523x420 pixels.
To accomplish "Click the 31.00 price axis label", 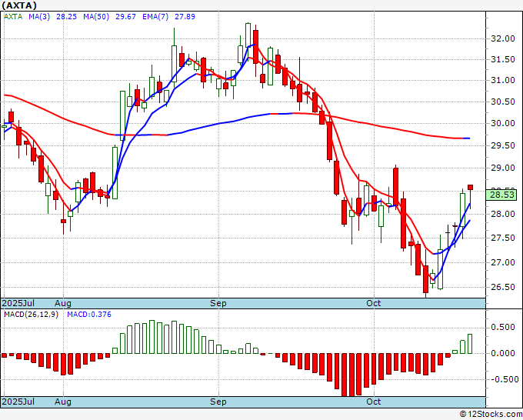I will pos(503,81).
